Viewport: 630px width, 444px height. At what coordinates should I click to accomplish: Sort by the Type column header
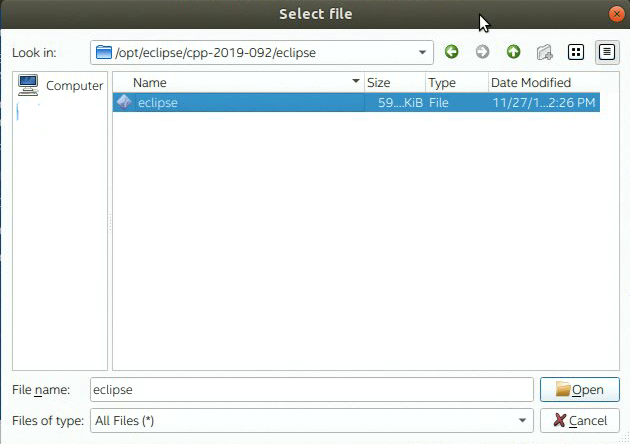pyautogui.click(x=457, y=82)
